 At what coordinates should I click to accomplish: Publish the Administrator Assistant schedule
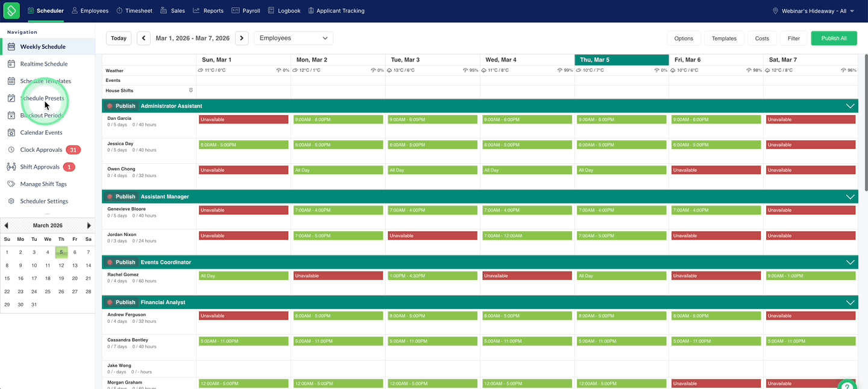pyautogui.click(x=122, y=106)
